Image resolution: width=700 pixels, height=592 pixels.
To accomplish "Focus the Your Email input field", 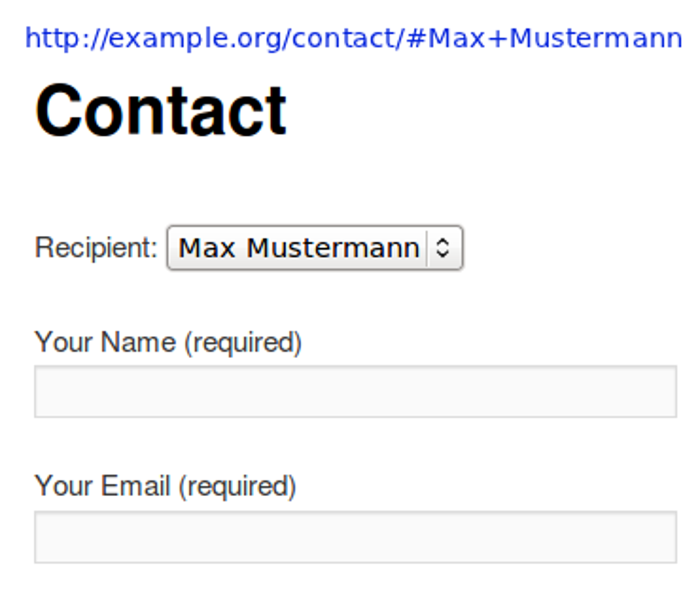I will click(355, 536).
